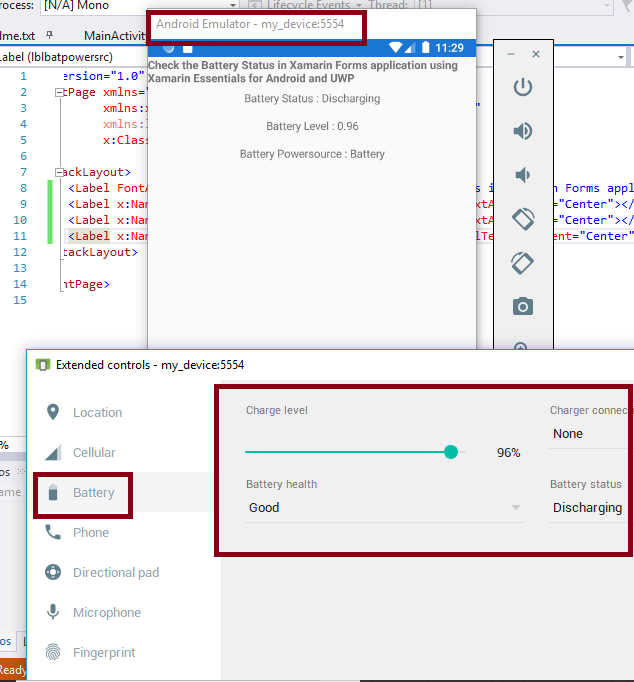Click the emulator volume up icon

[523, 131]
